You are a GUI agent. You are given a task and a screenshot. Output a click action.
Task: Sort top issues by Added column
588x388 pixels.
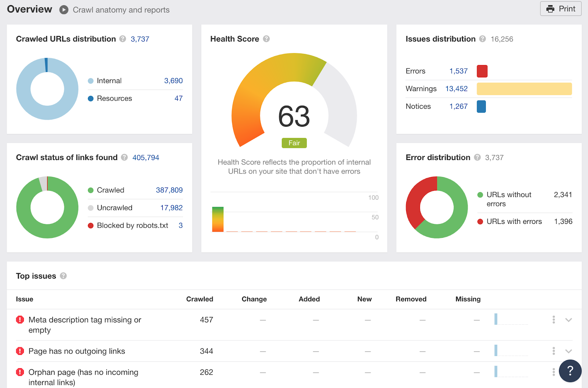click(x=309, y=299)
